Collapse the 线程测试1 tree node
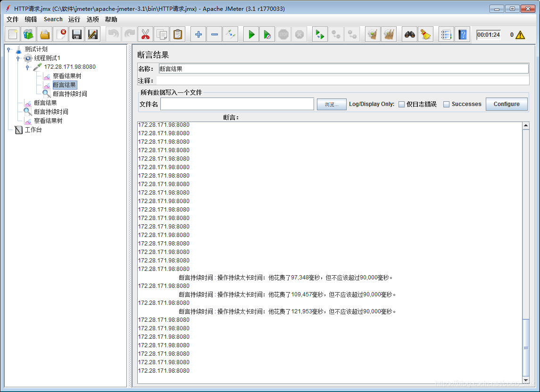Image resolution: width=540 pixels, height=392 pixels. (18, 58)
